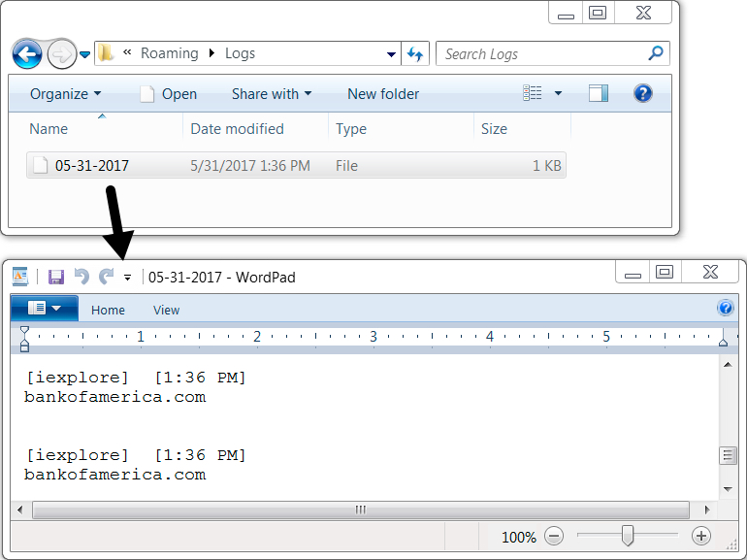Image resolution: width=747 pixels, height=560 pixels.
Task: Save the WordPad document
Action: pyautogui.click(x=56, y=277)
